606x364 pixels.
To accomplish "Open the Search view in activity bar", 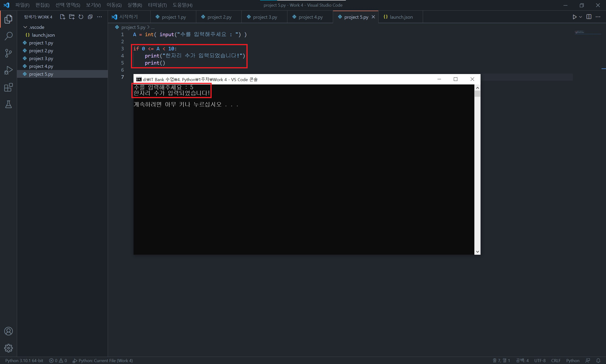I will coord(8,36).
